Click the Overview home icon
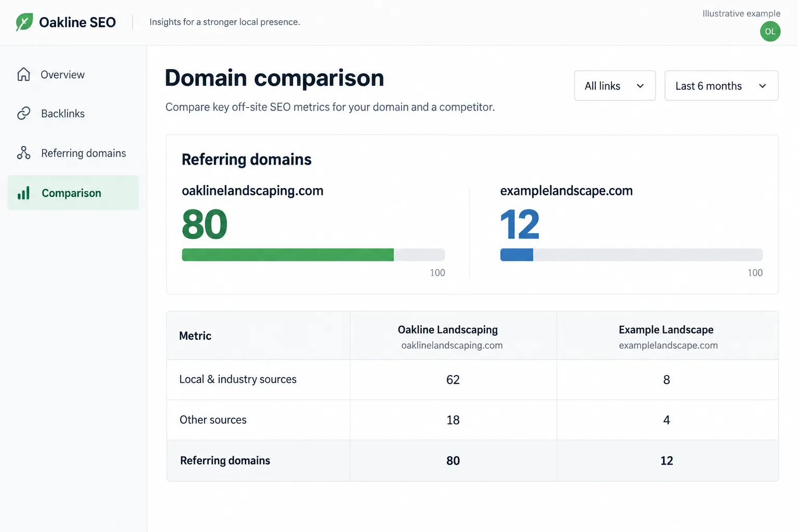Image resolution: width=798 pixels, height=532 pixels. click(x=23, y=74)
